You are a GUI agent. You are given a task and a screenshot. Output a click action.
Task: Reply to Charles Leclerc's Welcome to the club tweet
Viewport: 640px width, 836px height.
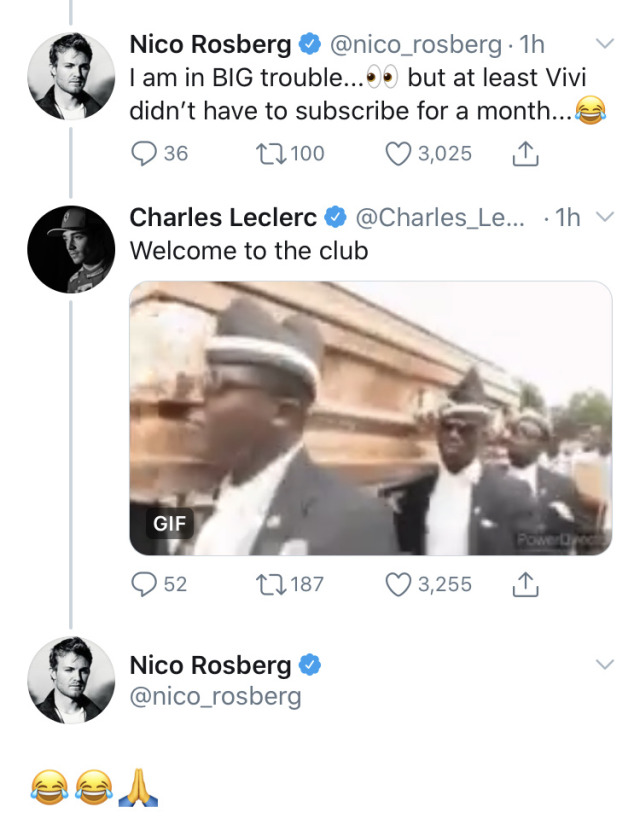pyautogui.click(x=146, y=584)
